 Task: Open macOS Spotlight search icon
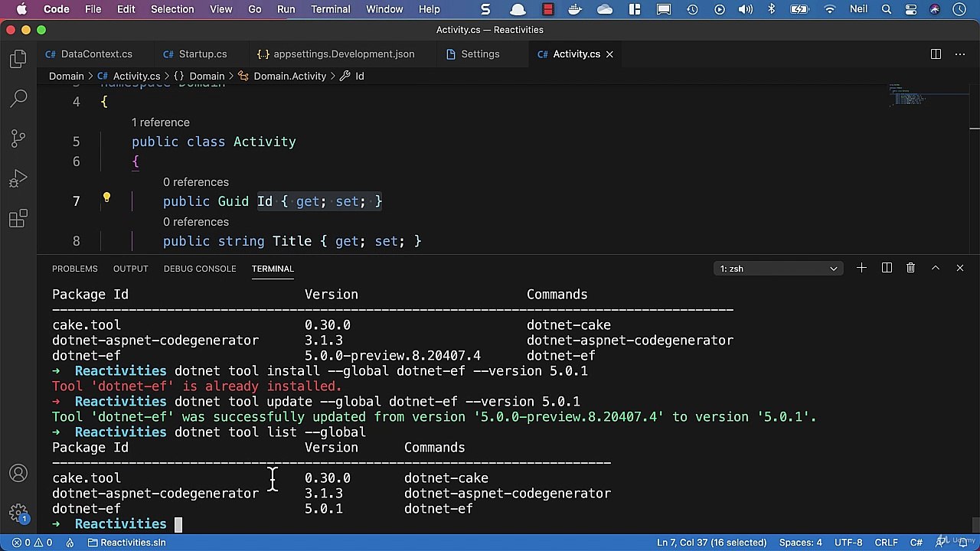[x=887, y=9]
